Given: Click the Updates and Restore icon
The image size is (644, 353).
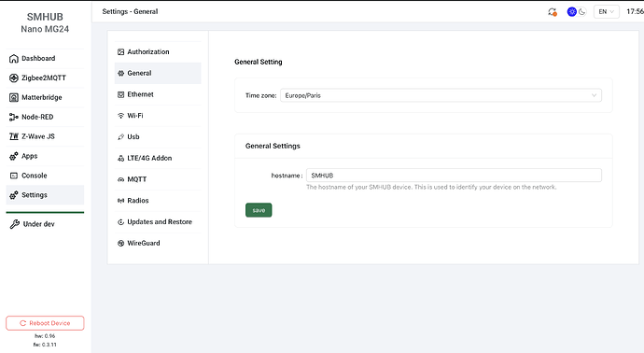Looking at the screenshot, I should [x=120, y=222].
